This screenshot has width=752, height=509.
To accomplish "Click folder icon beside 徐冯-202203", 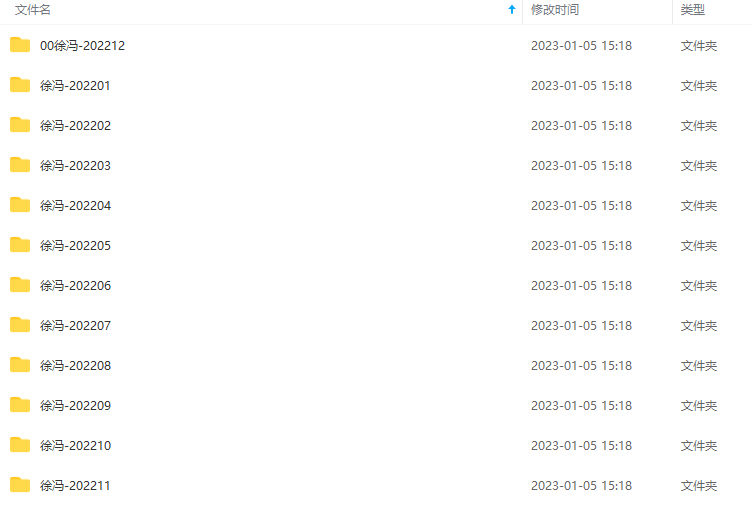I will tap(20, 165).
